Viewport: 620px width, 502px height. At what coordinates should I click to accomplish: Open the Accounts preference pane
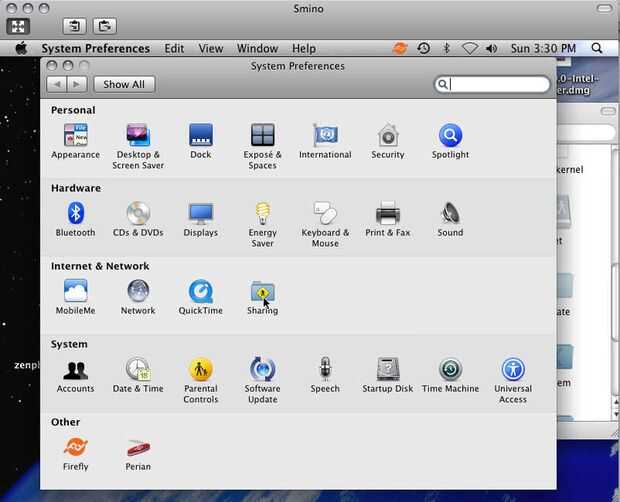click(75, 375)
